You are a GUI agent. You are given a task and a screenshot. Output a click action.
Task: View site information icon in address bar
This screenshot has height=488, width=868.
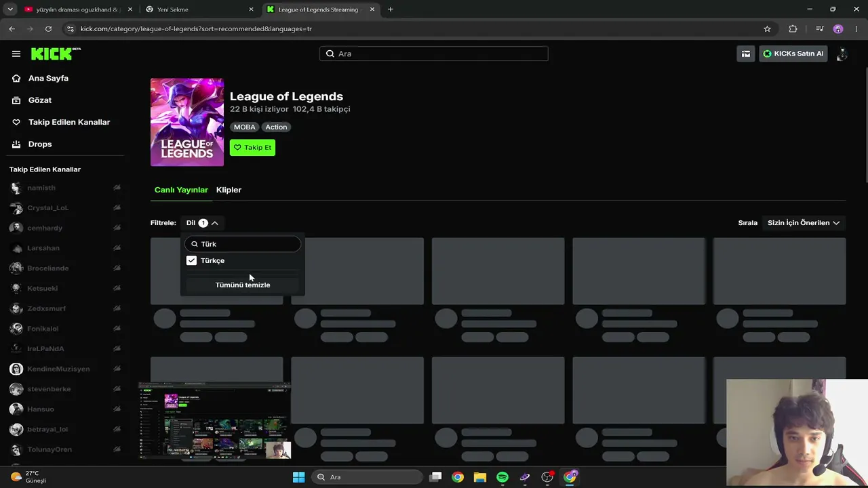click(x=70, y=29)
